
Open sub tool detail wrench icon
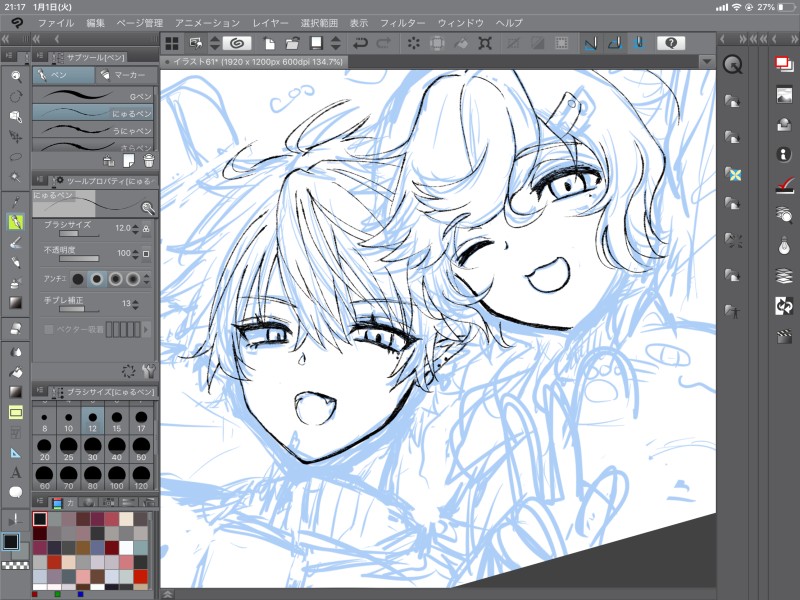[148, 371]
